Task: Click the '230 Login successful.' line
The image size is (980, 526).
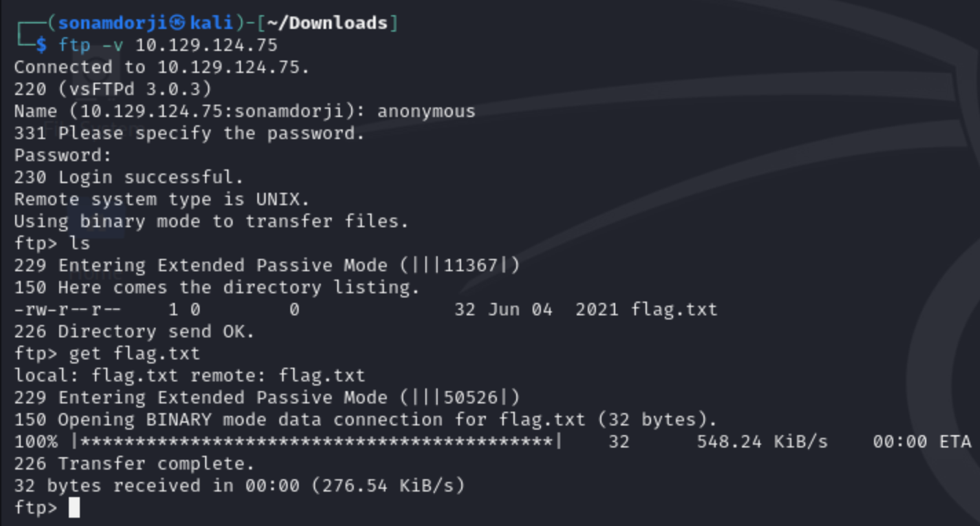Action: (129, 178)
